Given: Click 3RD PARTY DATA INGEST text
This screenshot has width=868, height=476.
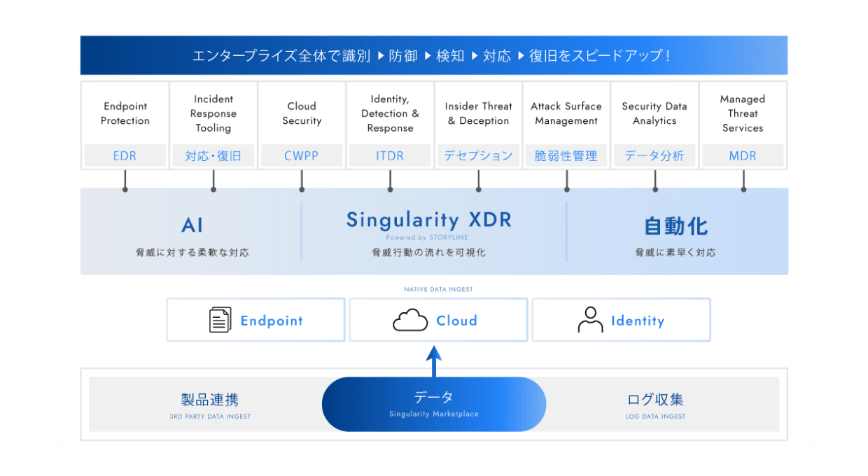Looking at the screenshot, I should click(x=210, y=416).
